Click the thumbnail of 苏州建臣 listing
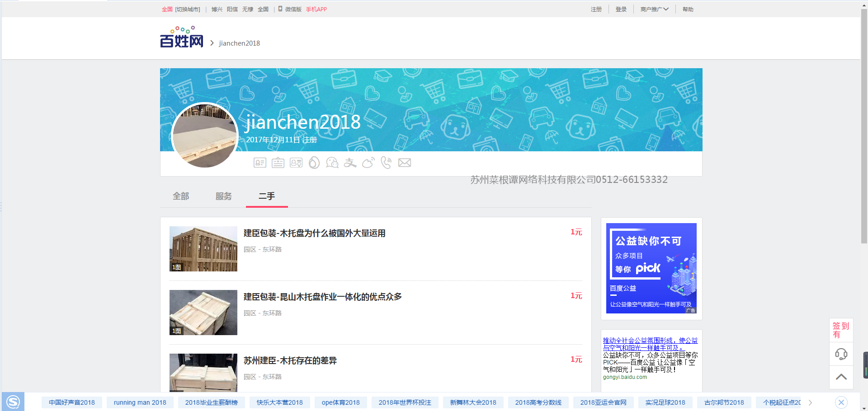The image size is (868, 411). [203, 373]
